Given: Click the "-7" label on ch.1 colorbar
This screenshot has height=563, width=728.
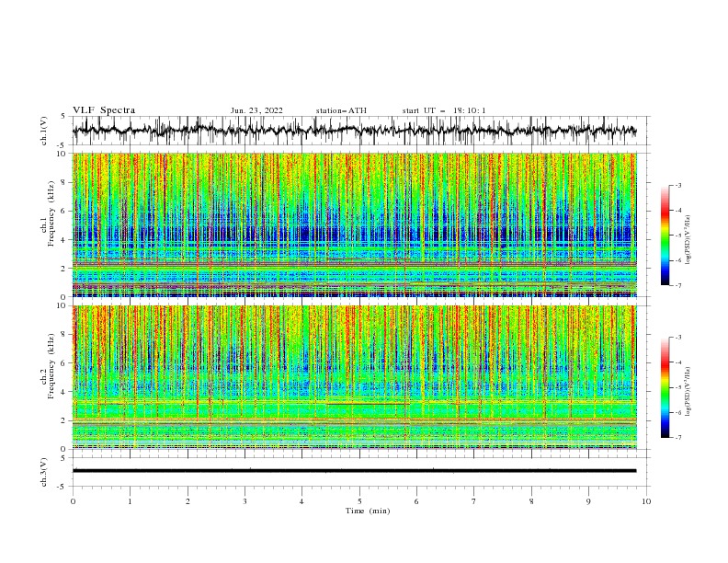Looking at the screenshot, I should coord(678,286).
